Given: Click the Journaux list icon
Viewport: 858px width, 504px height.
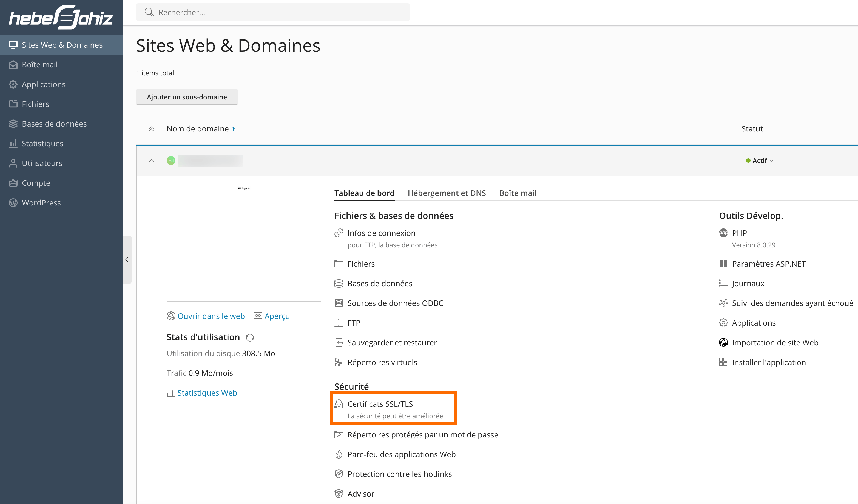Looking at the screenshot, I should tap(723, 283).
